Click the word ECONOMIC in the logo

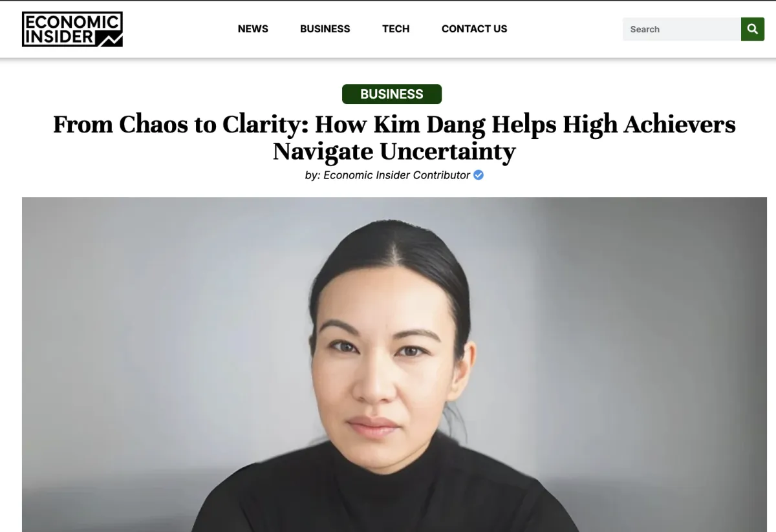pyautogui.click(x=72, y=22)
